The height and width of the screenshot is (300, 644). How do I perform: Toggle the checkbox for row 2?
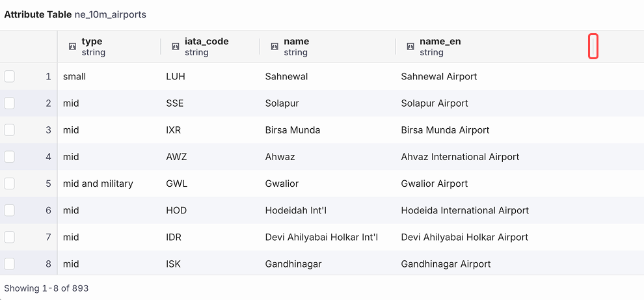point(9,103)
